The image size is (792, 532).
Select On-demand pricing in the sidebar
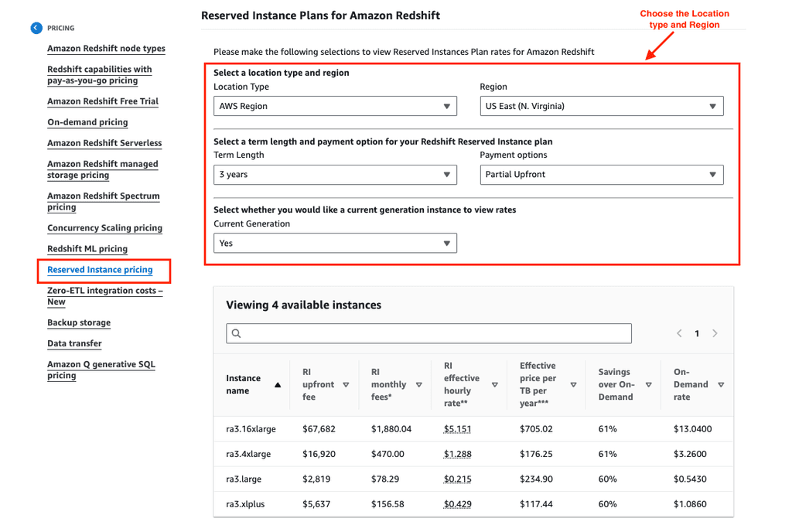(87, 122)
